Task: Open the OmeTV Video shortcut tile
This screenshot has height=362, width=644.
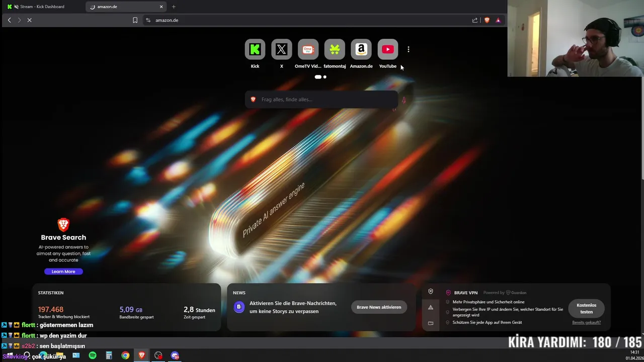Action: (308, 49)
